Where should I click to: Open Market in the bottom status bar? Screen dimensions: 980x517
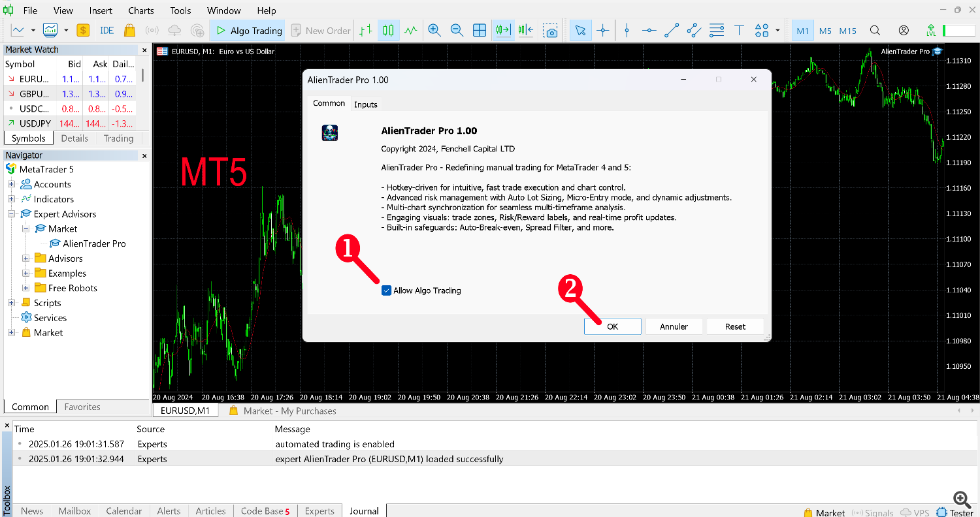tap(825, 512)
